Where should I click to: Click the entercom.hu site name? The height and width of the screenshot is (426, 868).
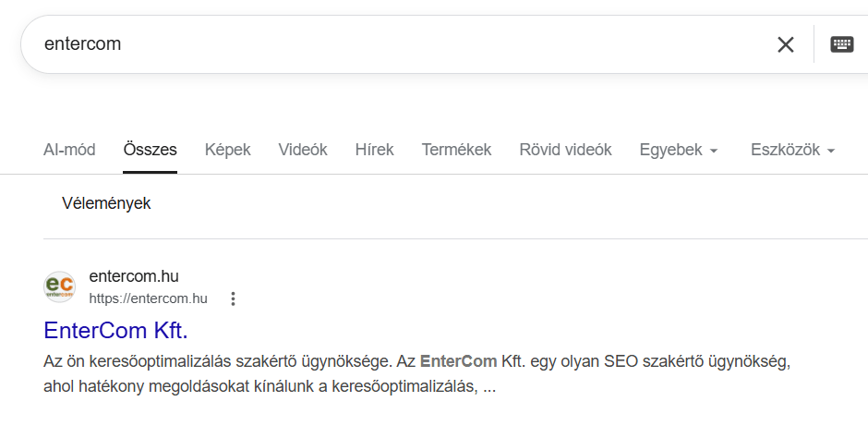pyautogui.click(x=134, y=276)
